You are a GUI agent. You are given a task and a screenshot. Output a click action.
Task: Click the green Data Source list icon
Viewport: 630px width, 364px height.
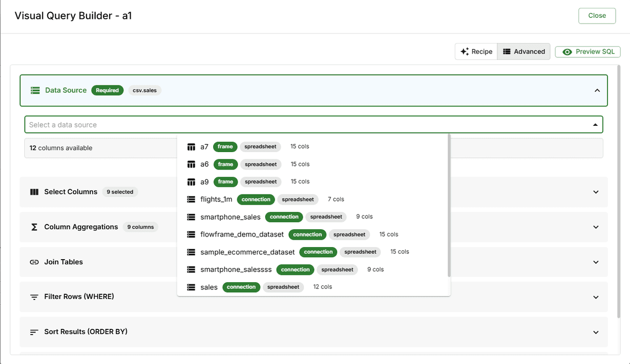pos(35,90)
